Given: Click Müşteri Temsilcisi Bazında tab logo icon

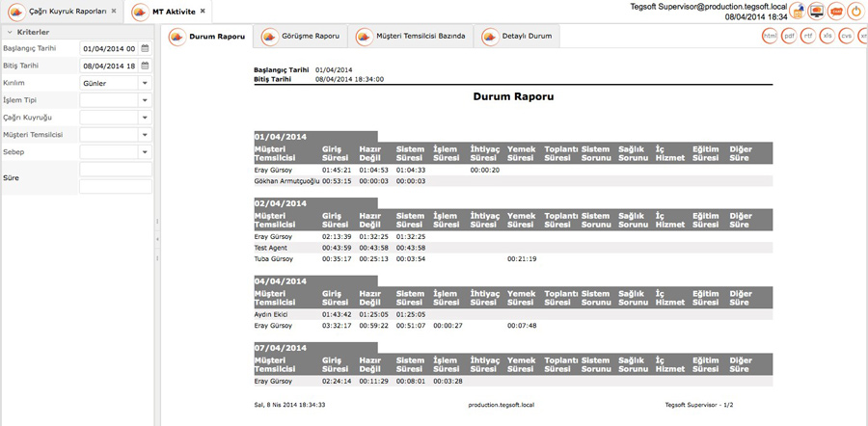Looking at the screenshot, I should [x=365, y=37].
